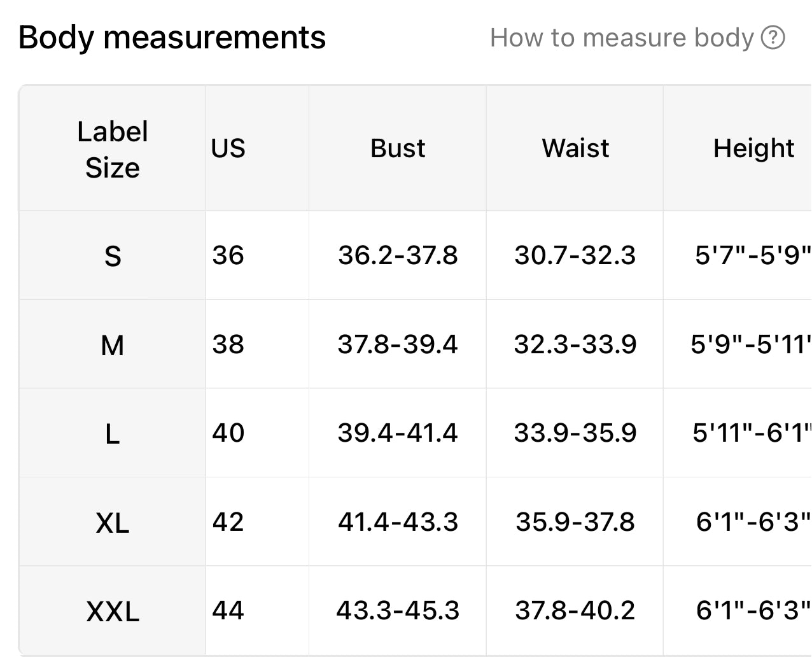Click the Body measurements heading
Viewport: 812px width, 669px height.
[172, 38]
